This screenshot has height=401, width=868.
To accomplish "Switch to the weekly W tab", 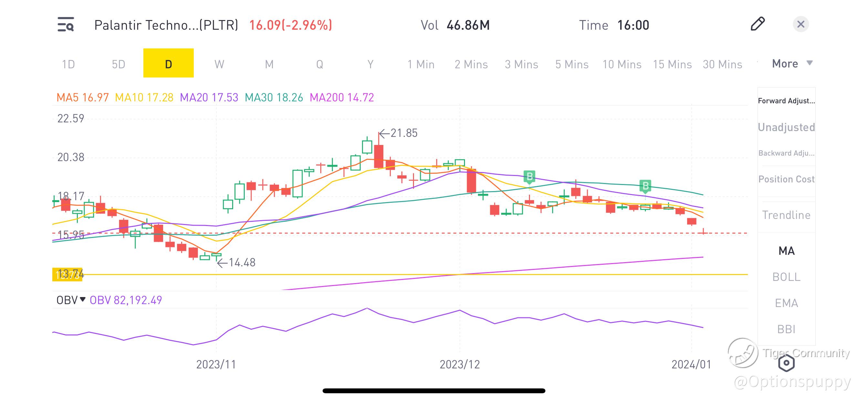I will coord(219,64).
